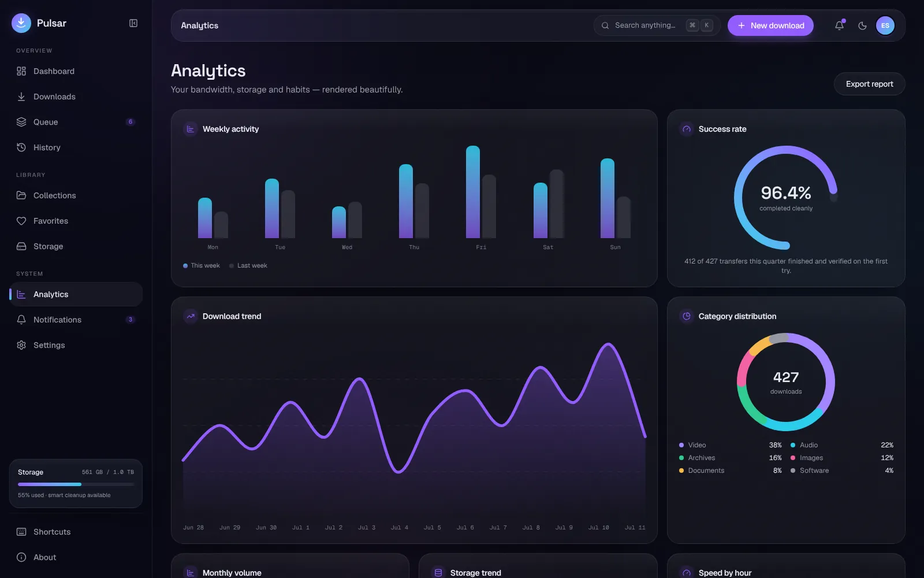The height and width of the screenshot is (578, 924).
Task: Toggle the This week legend series
Action: tap(202, 266)
